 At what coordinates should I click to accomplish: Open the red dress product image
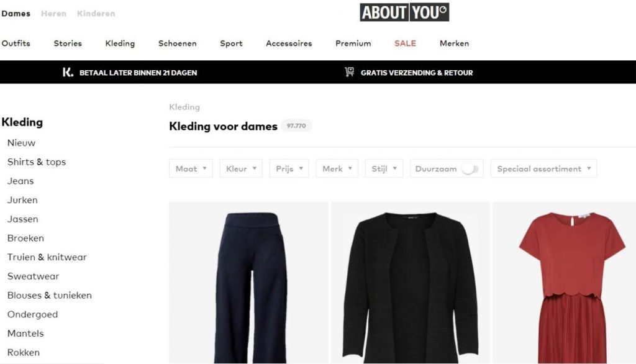click(564, 283)
